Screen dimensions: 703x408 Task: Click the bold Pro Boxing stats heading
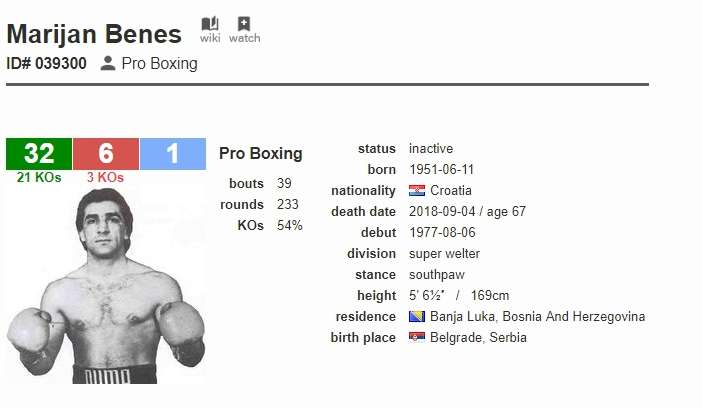tap(260, 154)
